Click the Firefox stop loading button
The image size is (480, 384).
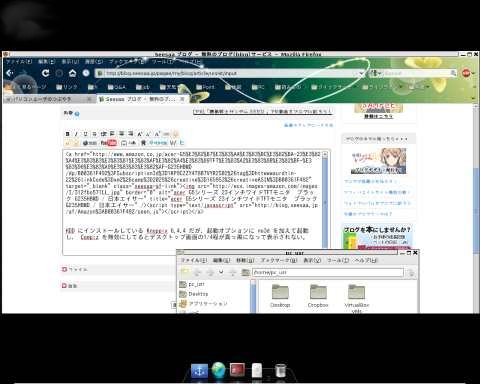[59, 73]
